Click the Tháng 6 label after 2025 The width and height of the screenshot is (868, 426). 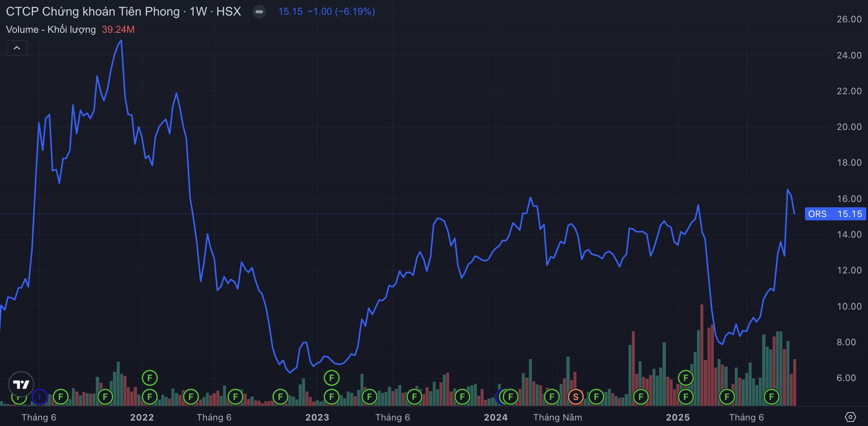point(747,418)
